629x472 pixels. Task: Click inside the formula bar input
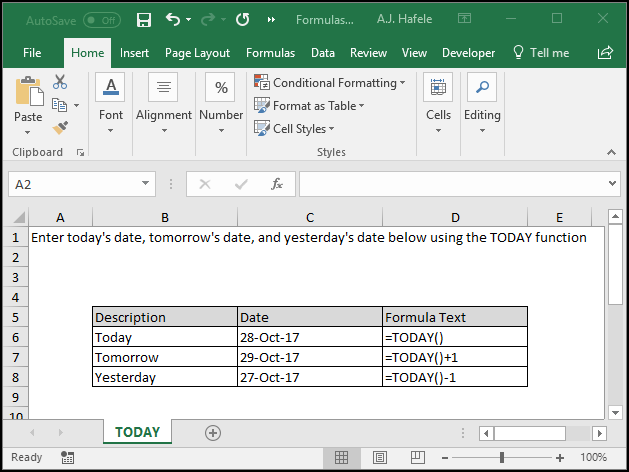453,184
